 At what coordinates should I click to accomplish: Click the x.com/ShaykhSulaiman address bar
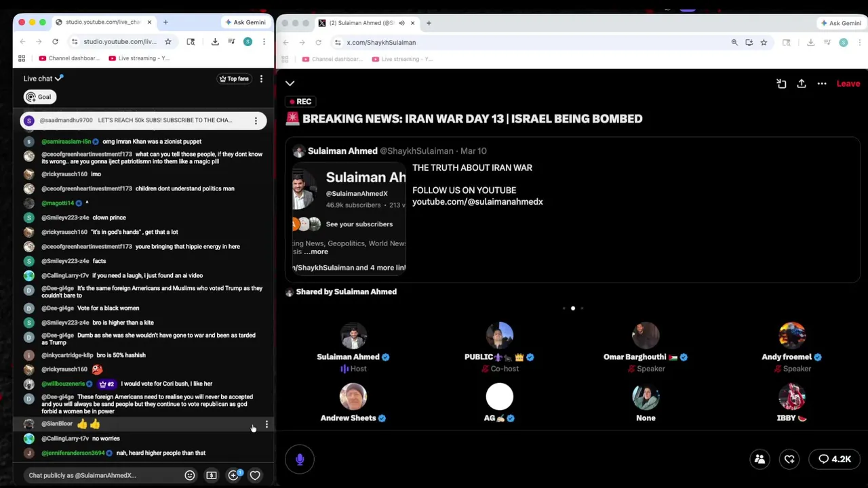(381, 42)
